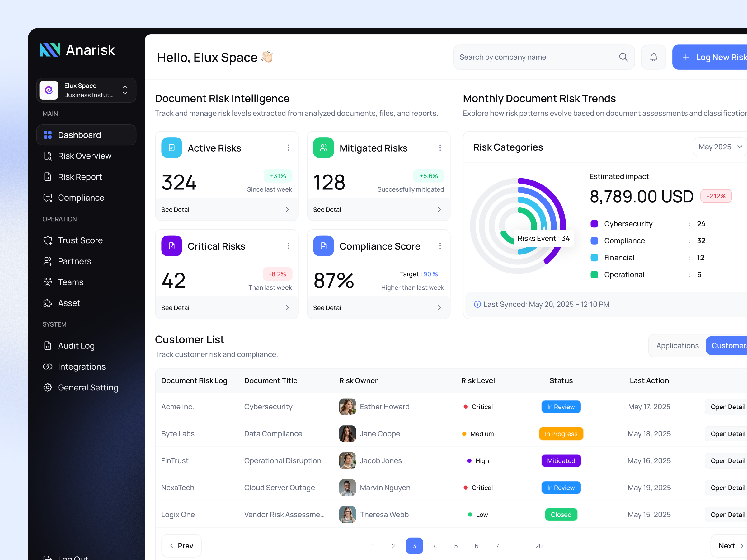Select the Audit Log icon
Viewport: 747px width, 560px height.
point(48,345)
